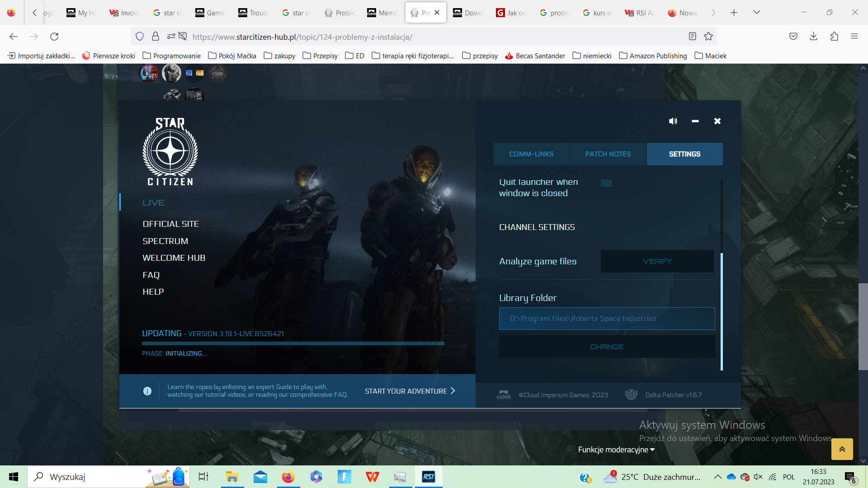Open the Pocket save icon
The image size is (868, 488).
pyautogui.click(x=793, y=36)
